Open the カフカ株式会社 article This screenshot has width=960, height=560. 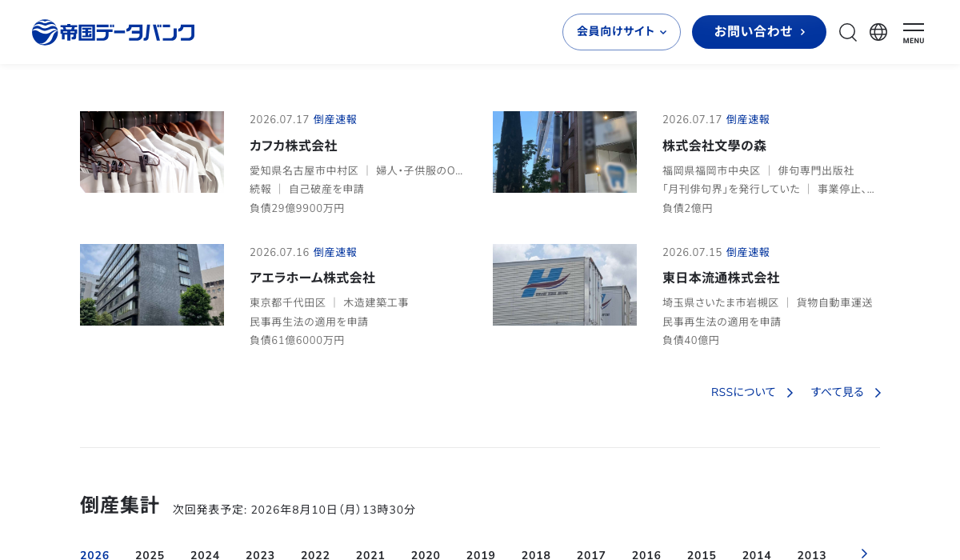tap(294, 146)
